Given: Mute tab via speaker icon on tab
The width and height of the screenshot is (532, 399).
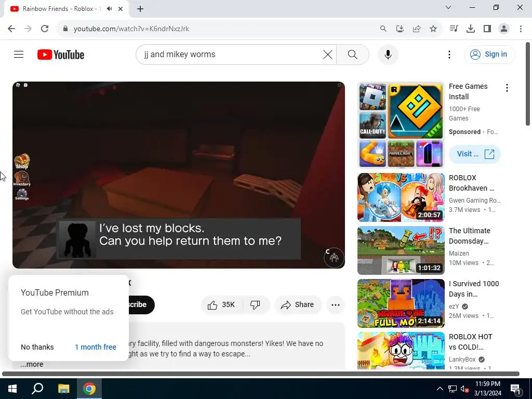Looking at the screenshot, I should point(109,9).
